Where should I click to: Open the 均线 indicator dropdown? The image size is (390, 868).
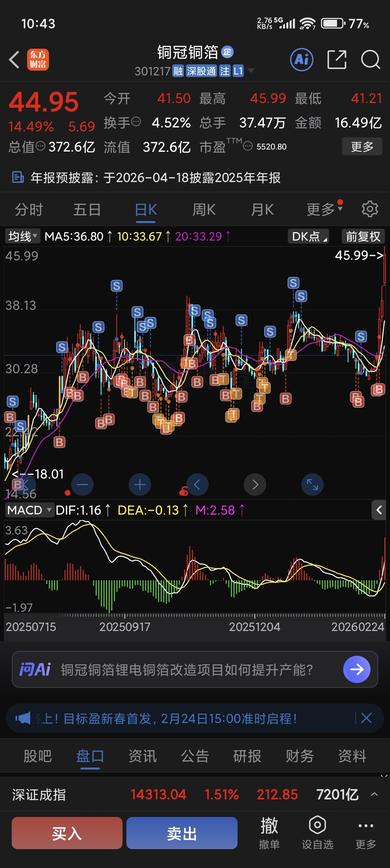click(22, 236)
